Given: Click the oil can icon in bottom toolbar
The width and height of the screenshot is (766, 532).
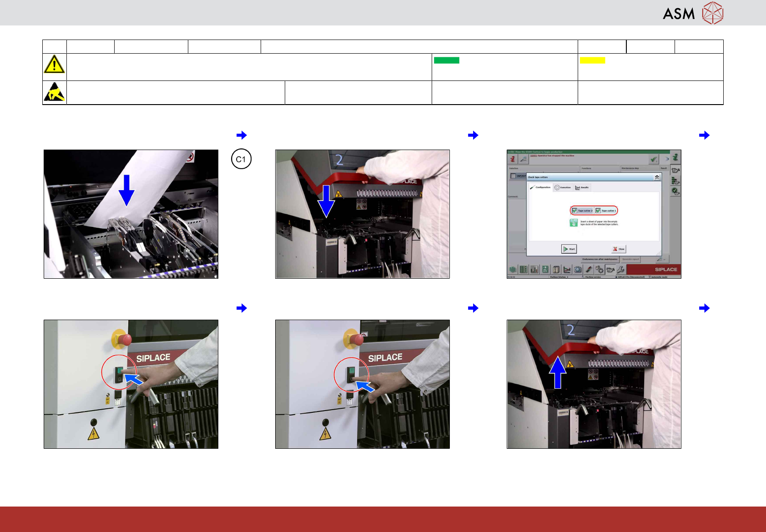Looking at the screenshot, I should (x=610, y=270).
